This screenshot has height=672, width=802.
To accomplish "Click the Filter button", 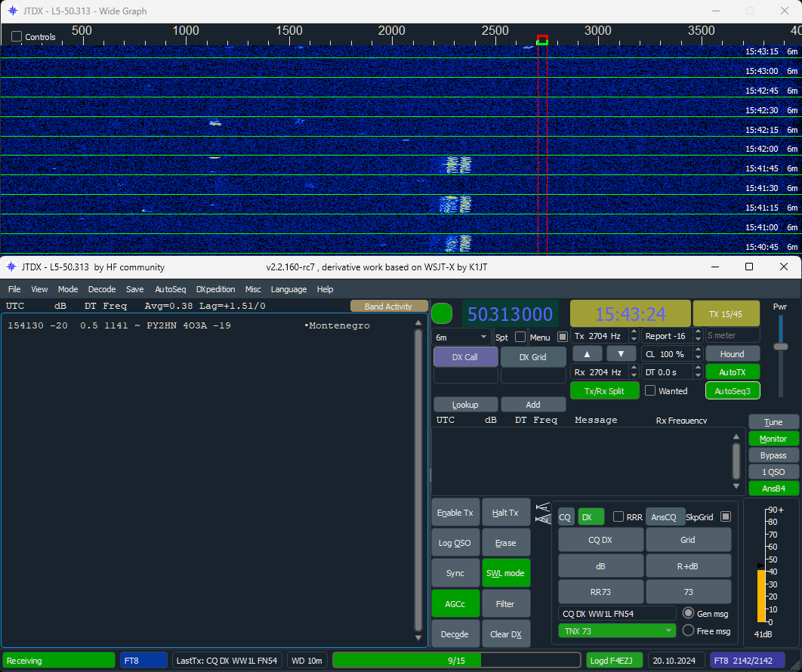I will pyautogui.click(x=505, y=604).
